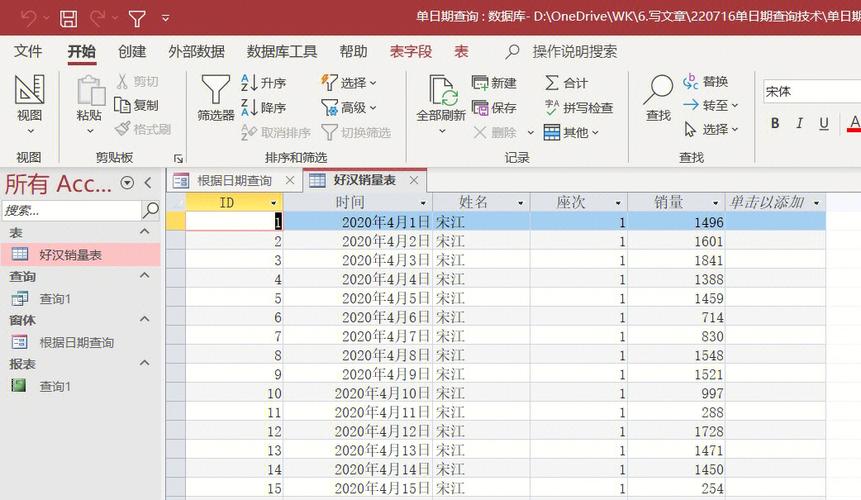Collapse the navigation pane with shutter arrow

point(148,183)
